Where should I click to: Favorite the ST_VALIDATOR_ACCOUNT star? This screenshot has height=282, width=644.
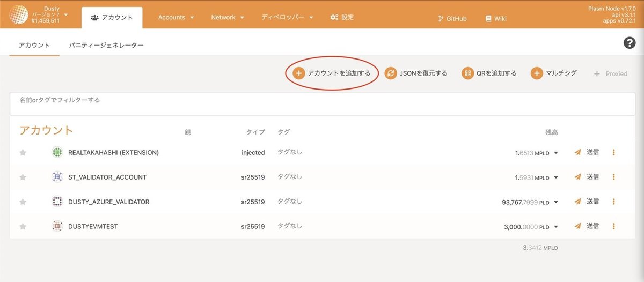(23, 177)
